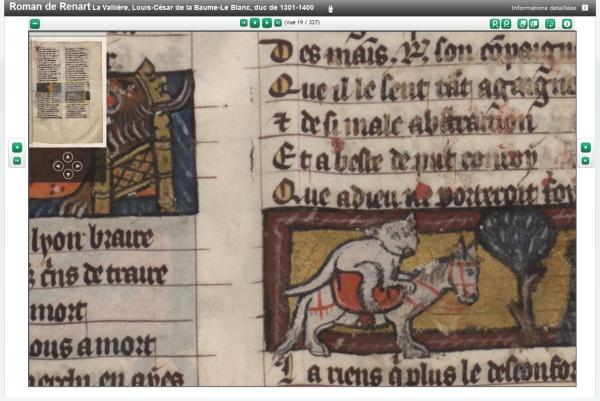Go to the next view in toolbar
Viewport: 600px width, 401px height.
267,23
